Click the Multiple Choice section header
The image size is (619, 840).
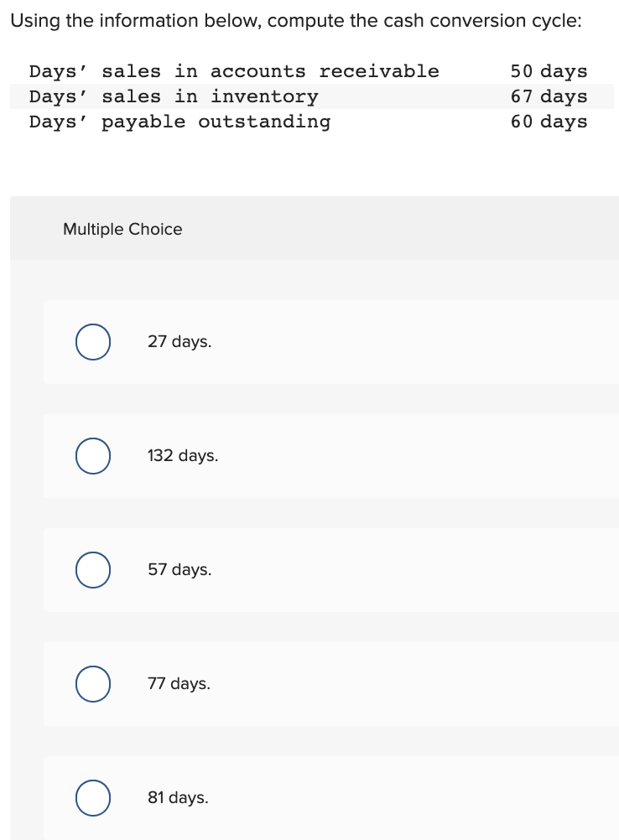point(122,229)
